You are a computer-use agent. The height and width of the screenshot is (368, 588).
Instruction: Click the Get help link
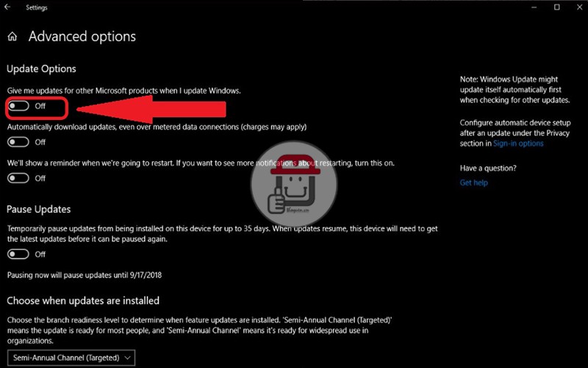click(x=473, y=183)
